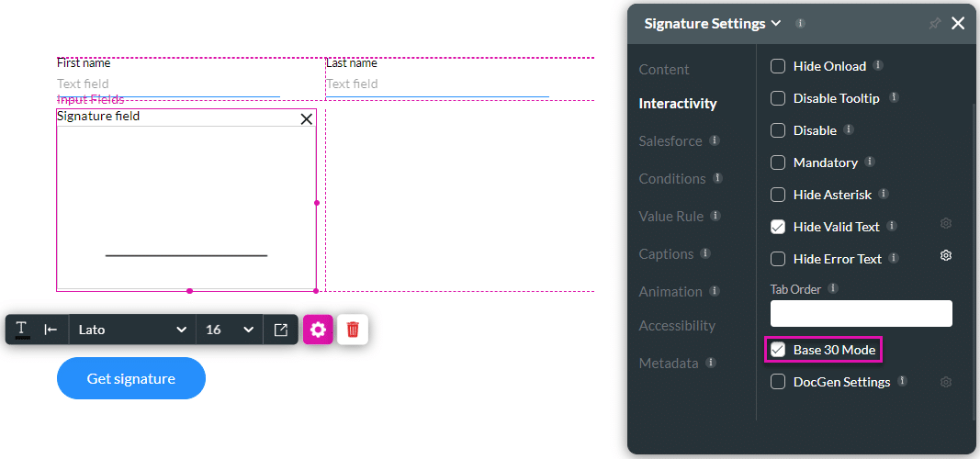This screenshot has height=459, width=980.
Task: Tick the Mandatory checkbox
Action: pyautogui.click(x=778, y=163)
